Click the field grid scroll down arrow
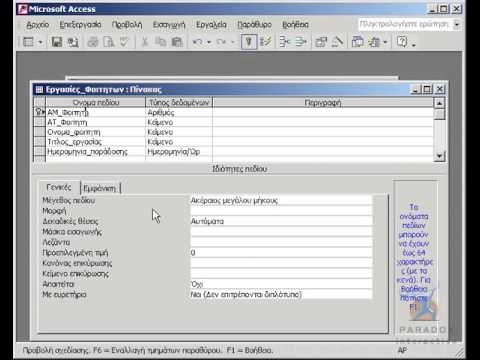This screenshot has width=480, height=360. [439, 156]
